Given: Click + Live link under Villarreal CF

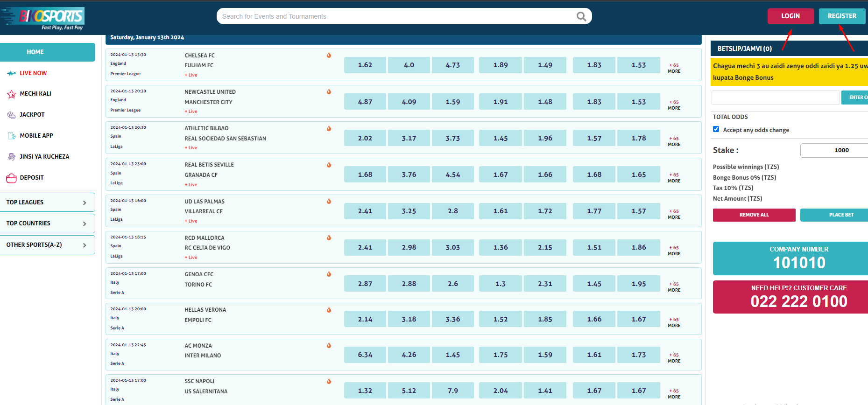Looking at the screenshot, I should 191,221.
